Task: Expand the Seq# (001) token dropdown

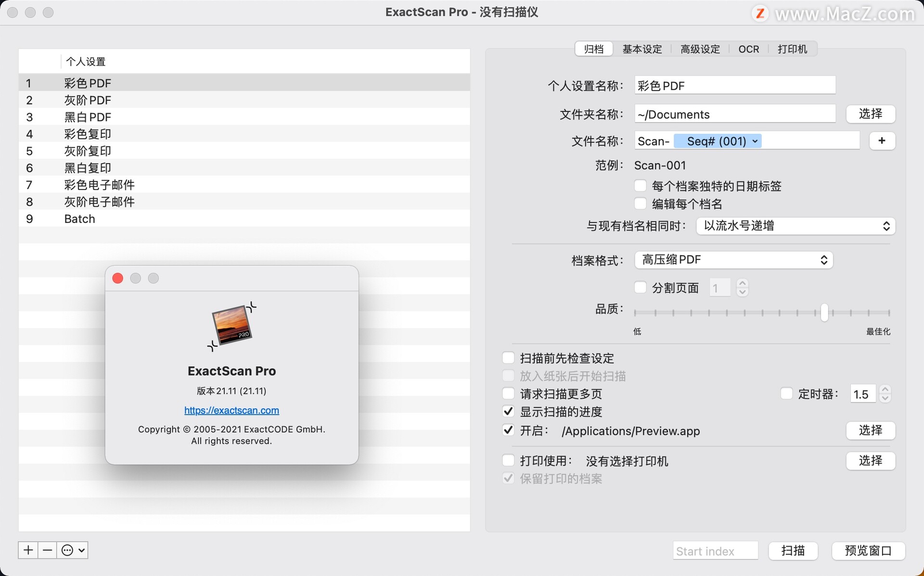Action: coord(755,141)
